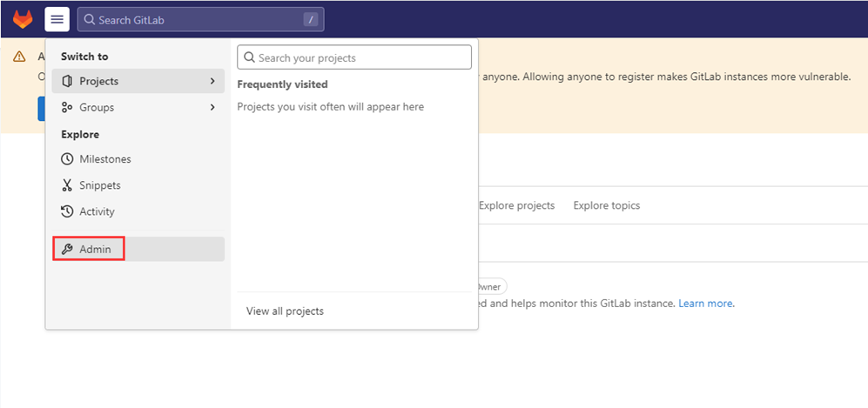
Task: Click the Search GitLab field
Action: [200, 19]
